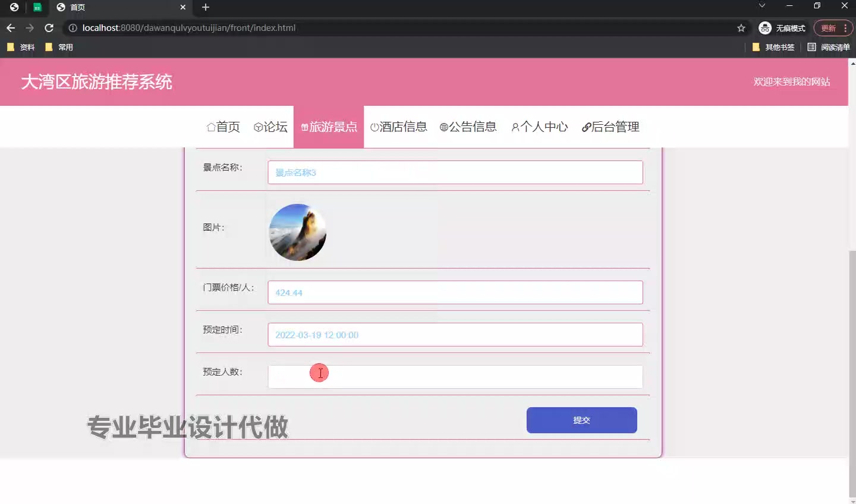This screenshot has height=504, width=856.
Task: Switch to the 首页 browser tab
Action: pyautogui.click(x=95, y=8)
